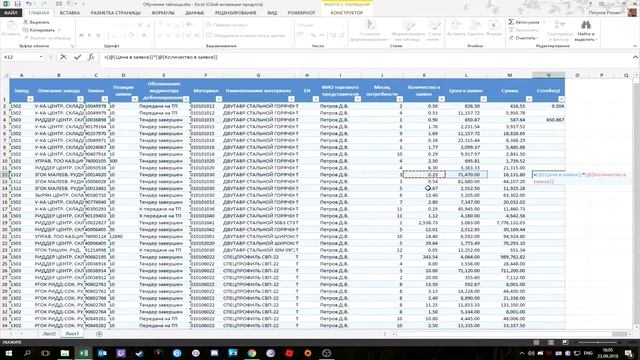Switch to Page Layout view icon in status bar
The image size is (640, 360).
551,342
